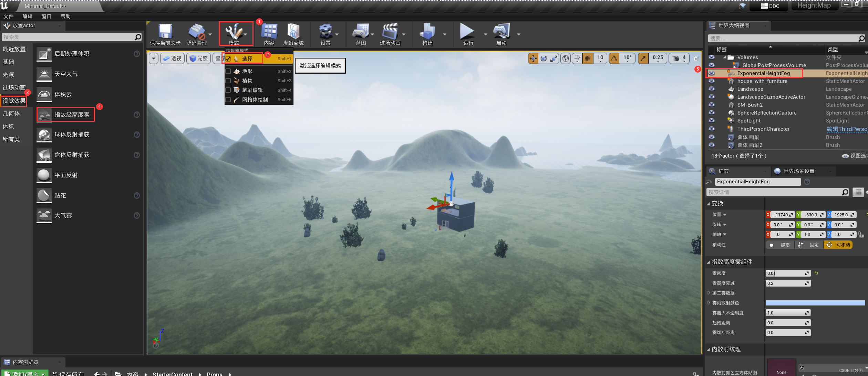Hide Landscape via its eye icon
Image resolution: width=868 pixels, height=376 pixels.
[x=712, y=89]
